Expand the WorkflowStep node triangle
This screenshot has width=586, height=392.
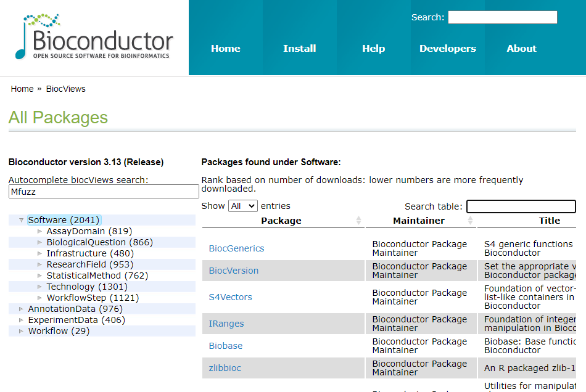coord(39,298)
